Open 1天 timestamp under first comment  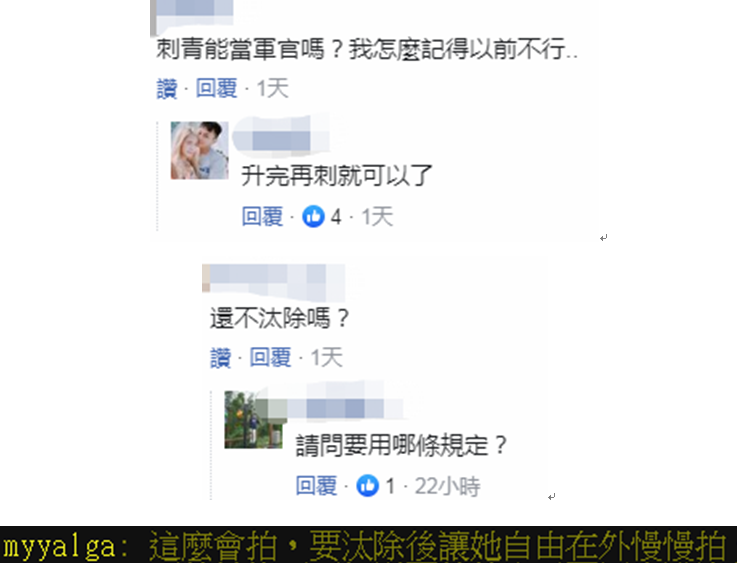(273, 88)
